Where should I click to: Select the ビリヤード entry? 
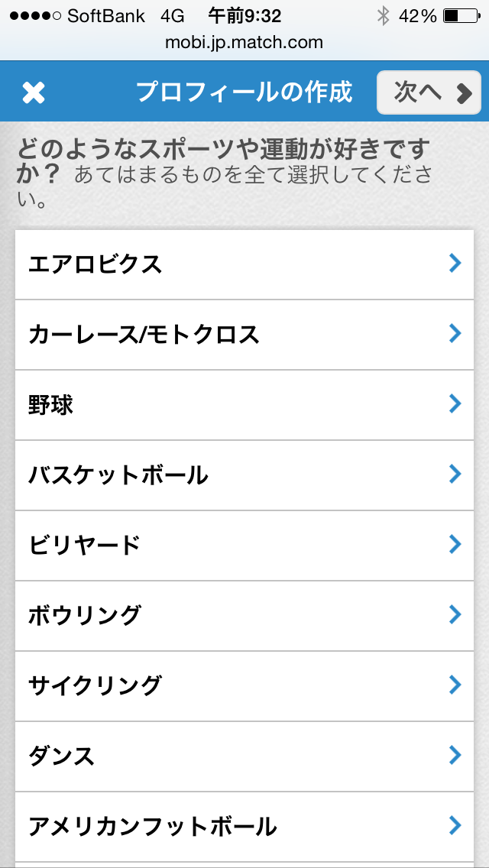[x=85, y=546]
